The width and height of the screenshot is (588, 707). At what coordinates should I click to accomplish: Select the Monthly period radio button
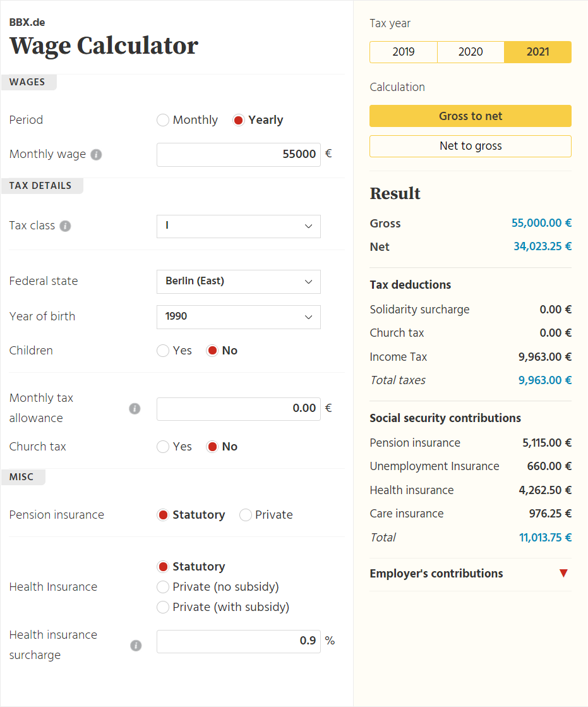point(163,120)
